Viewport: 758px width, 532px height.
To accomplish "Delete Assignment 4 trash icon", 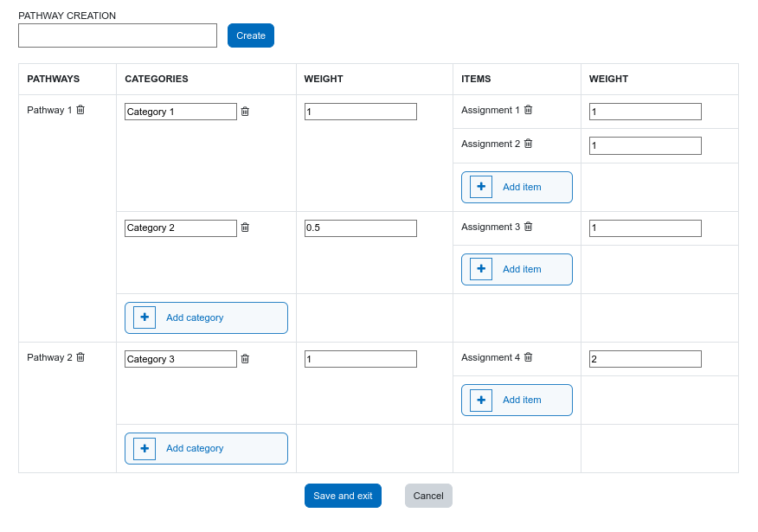I will coord(529,357).
